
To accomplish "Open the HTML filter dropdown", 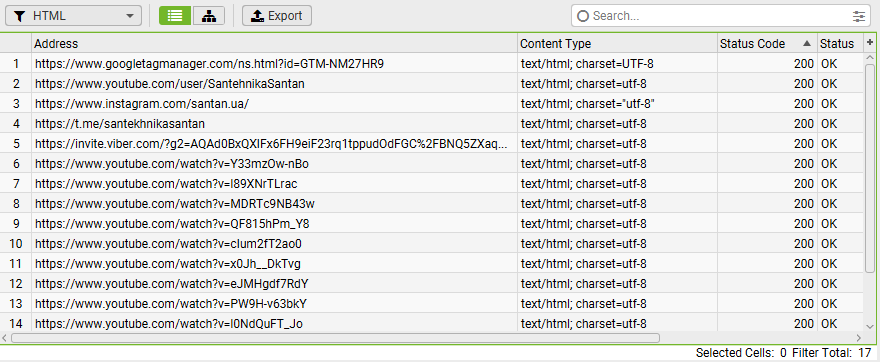I will coord(73,16).
